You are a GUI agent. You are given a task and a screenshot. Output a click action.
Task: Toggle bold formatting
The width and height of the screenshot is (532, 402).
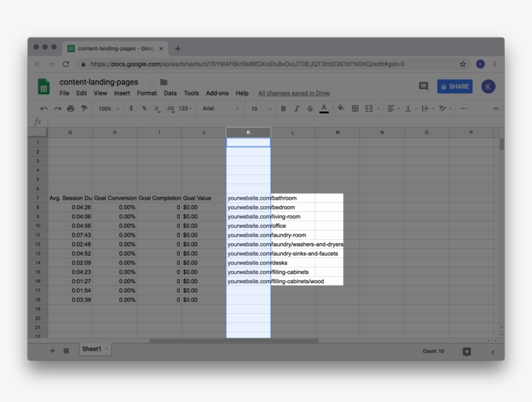[x=284, y=109]
